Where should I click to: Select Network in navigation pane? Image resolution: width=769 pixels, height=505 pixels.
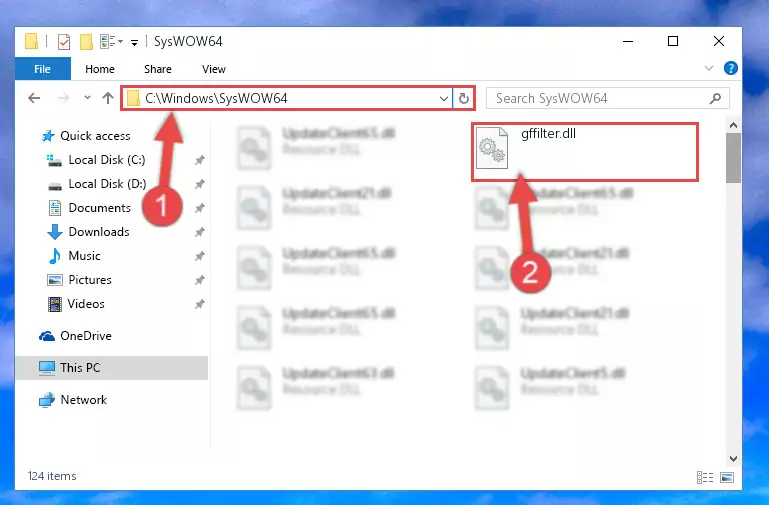point(83,400)
